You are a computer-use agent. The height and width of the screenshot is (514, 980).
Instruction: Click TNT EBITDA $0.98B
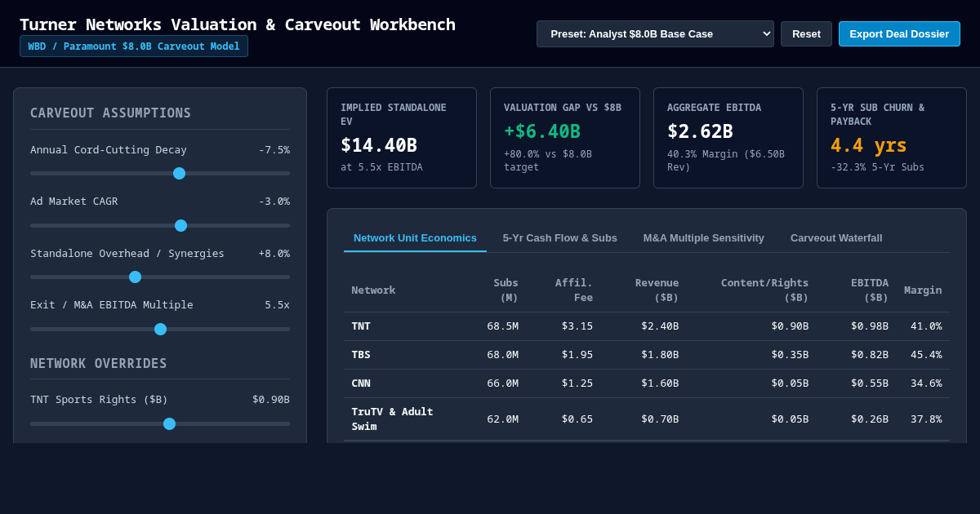point(870,326)
